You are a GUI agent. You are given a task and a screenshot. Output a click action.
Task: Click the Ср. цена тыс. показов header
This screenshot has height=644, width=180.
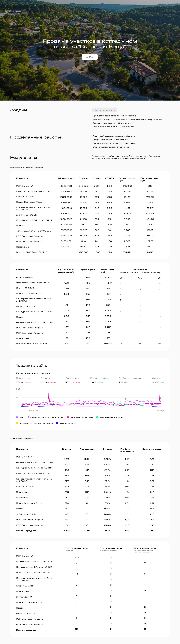66,271
